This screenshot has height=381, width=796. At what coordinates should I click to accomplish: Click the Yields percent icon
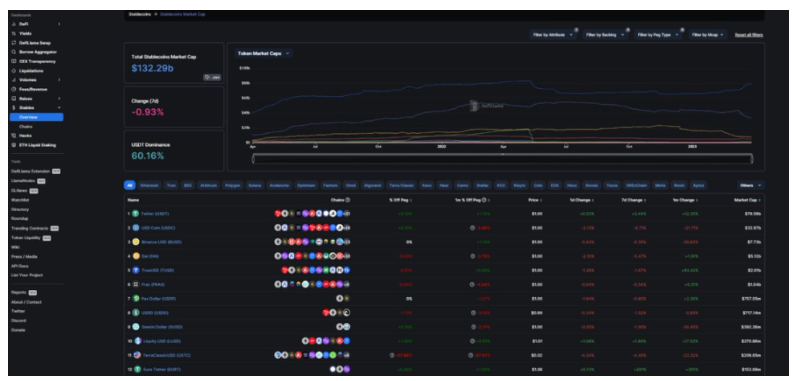14,33
